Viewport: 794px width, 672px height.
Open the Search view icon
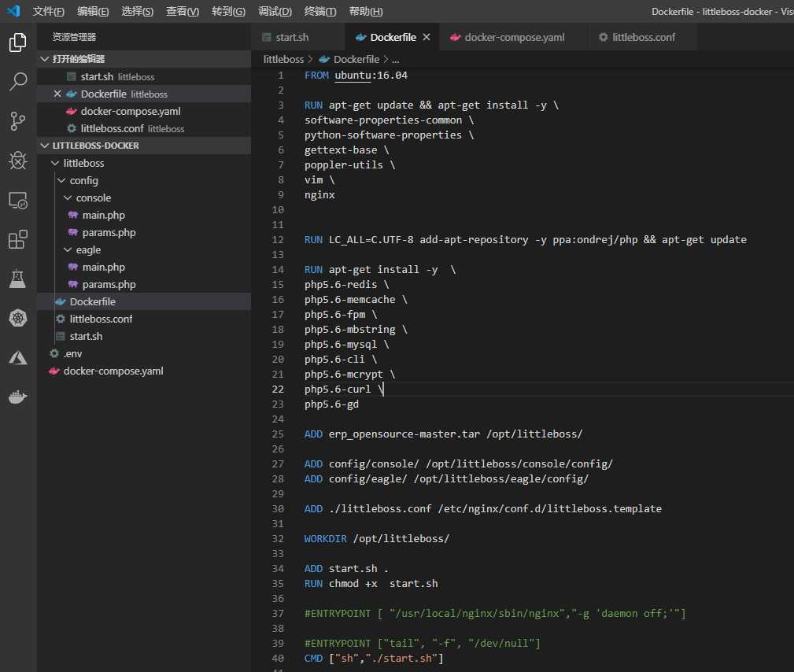(18, 82)
